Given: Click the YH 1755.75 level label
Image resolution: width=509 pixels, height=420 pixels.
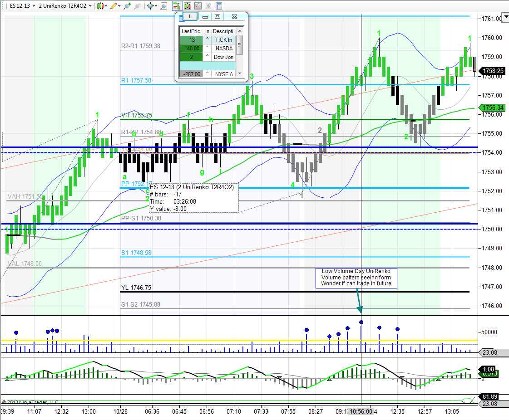Looking at the screenshot, I should 136,116.
